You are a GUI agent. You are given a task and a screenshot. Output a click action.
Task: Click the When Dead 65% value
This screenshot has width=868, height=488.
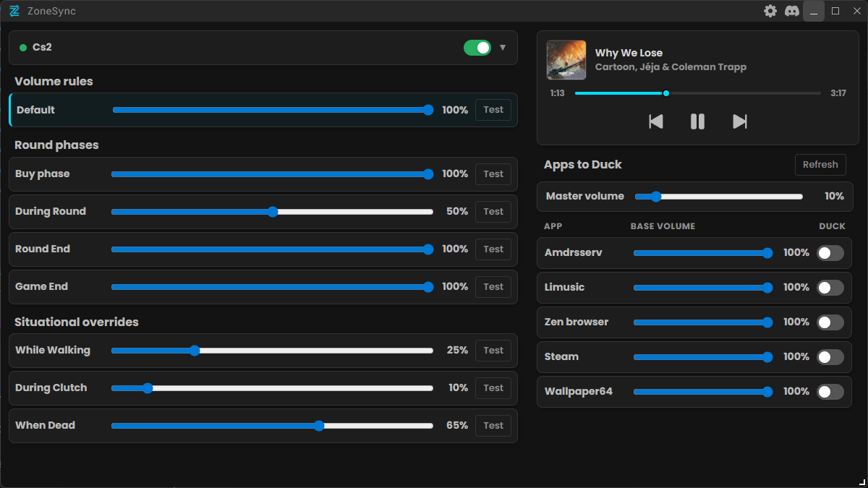click(457, 425)
